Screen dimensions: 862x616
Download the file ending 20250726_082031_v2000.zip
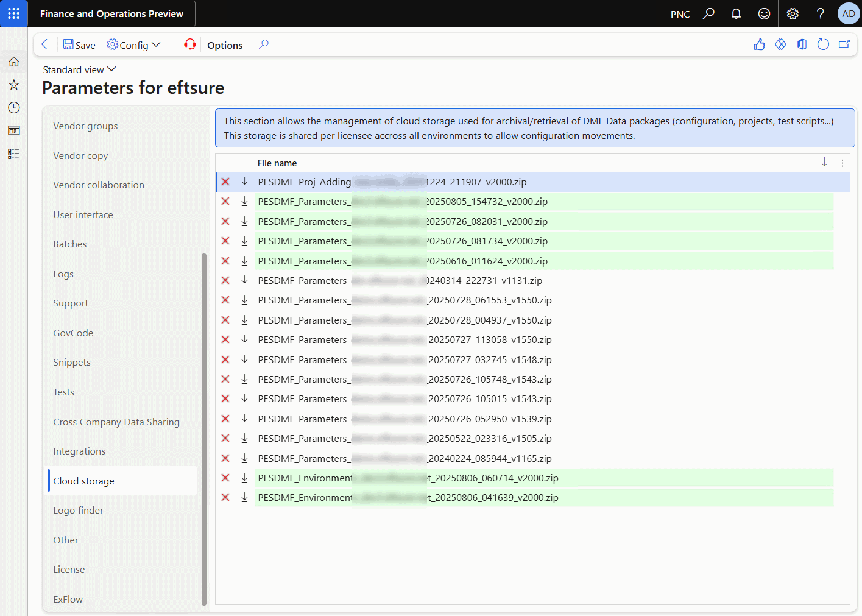pyautogui.click(x=244, y=221)
